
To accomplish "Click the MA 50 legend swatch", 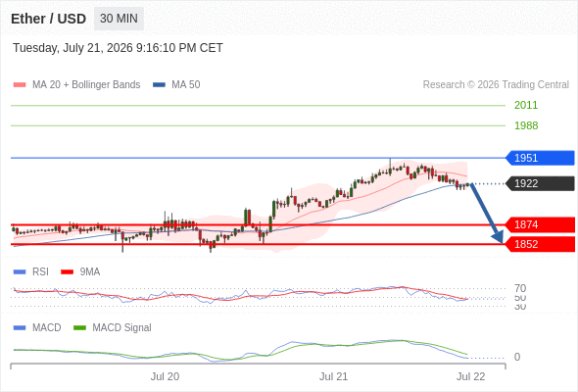I will pyautogui.click(x=159, y=85).
